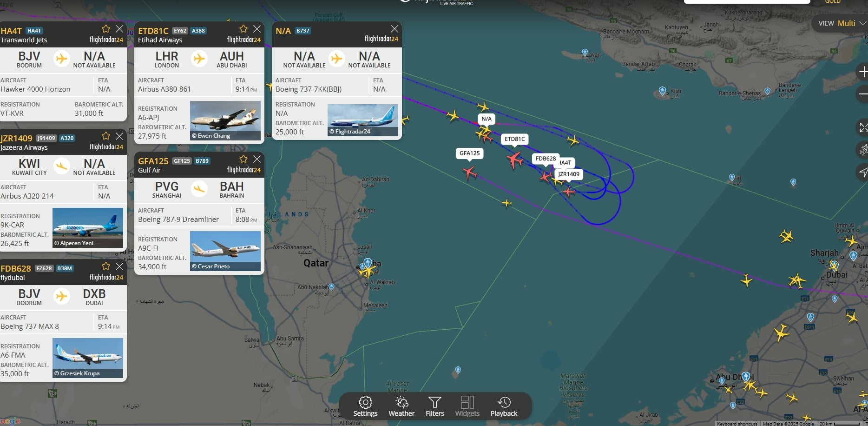Open the Gulf Air Dreamliner photo
The image size is (868, 426).
coord(225,251)
